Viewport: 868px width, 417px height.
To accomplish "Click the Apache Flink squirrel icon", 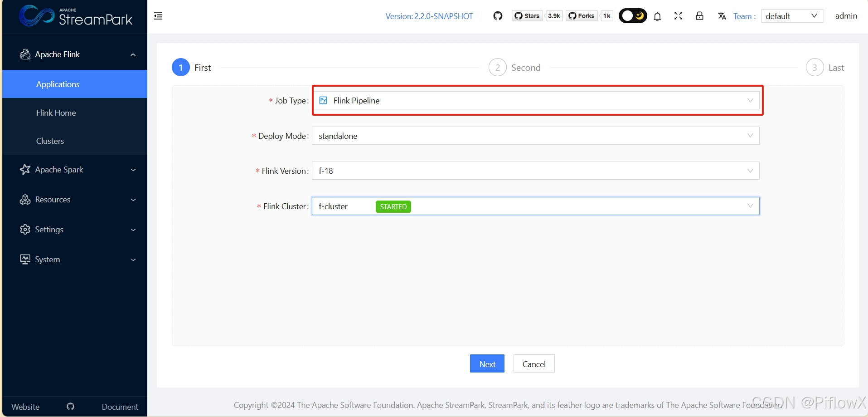I will pos(25,54).
